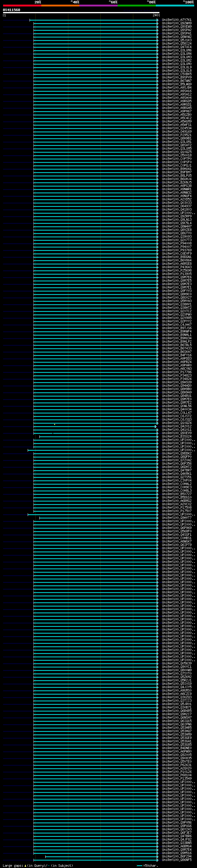Select the AV411560 query title
Image resolution: width=197 pixels, height=868 pixels.
(11, 10)
